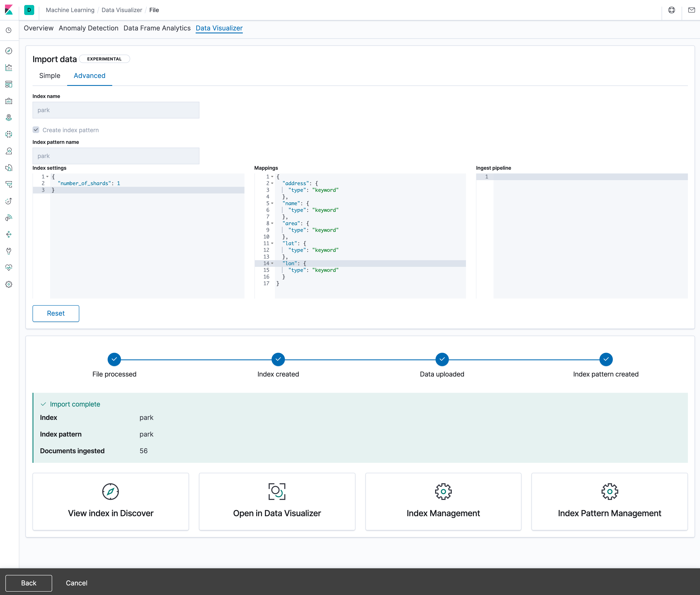Open Dev Tools wrench icon in sidebar
This screenshot has width=700, height=595.
[x=9, y=251]
